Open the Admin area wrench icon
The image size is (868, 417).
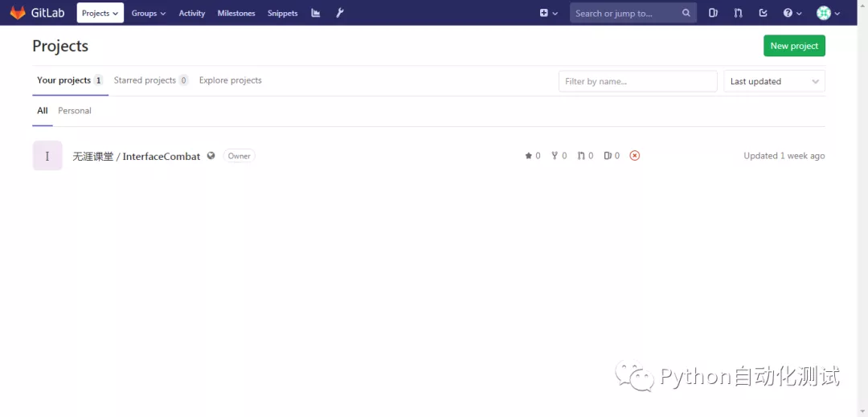[340, 13]
